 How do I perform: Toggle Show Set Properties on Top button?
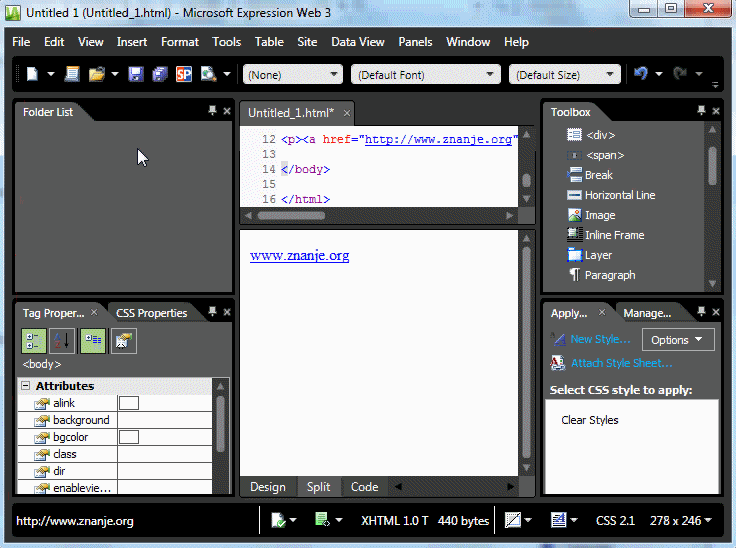click(x=92, y=341)
